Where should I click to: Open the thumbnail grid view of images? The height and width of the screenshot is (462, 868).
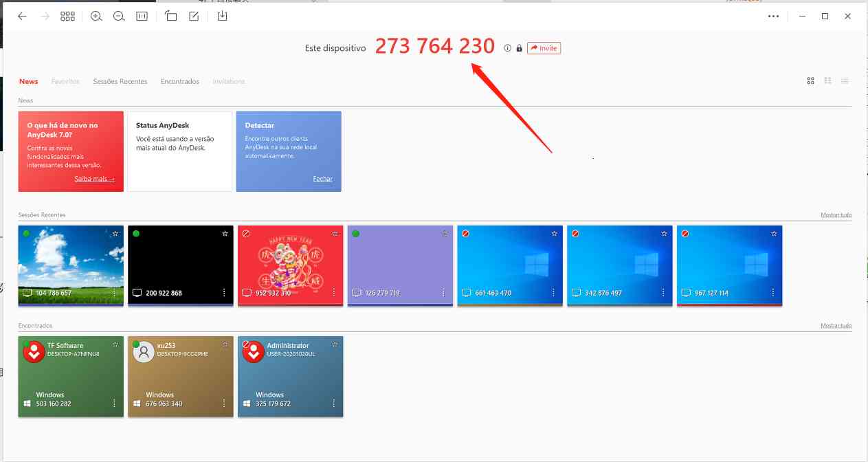(x=67, y=16)
